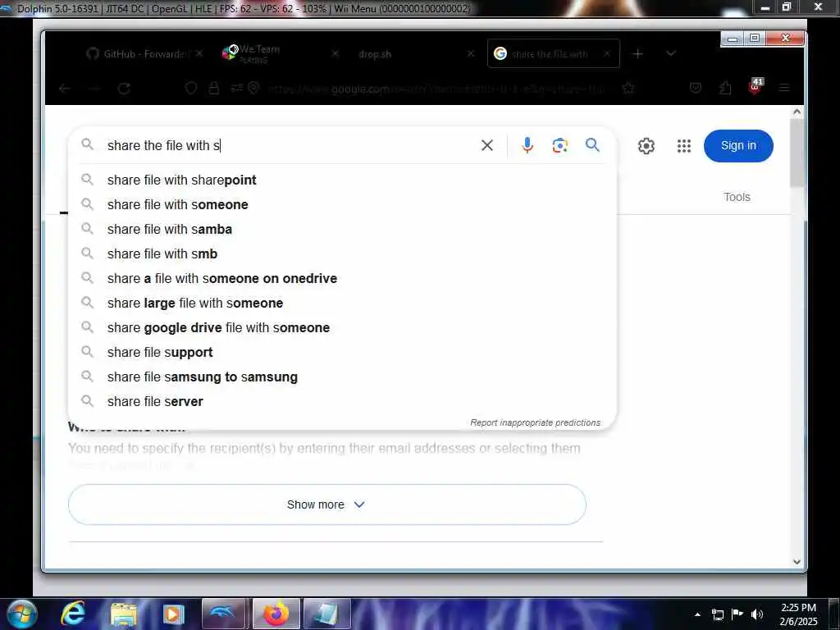Pick share large file with someone
This screenshot has height=630, width=840.
(342, 304)
